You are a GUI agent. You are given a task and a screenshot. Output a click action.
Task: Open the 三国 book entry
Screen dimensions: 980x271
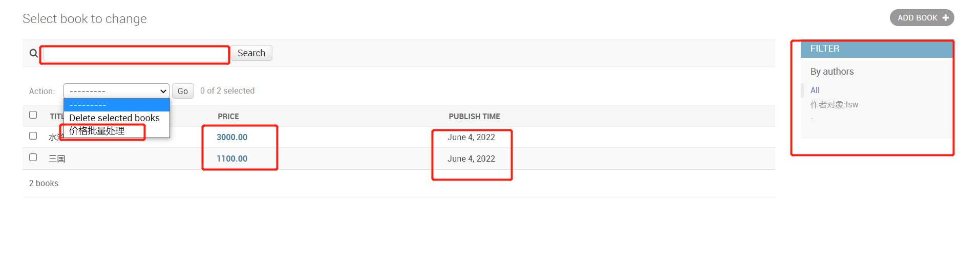click(57, 159)
